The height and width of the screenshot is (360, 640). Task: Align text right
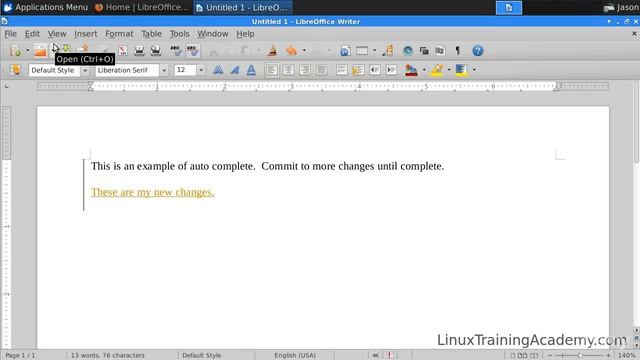click(x=304, y=70)
